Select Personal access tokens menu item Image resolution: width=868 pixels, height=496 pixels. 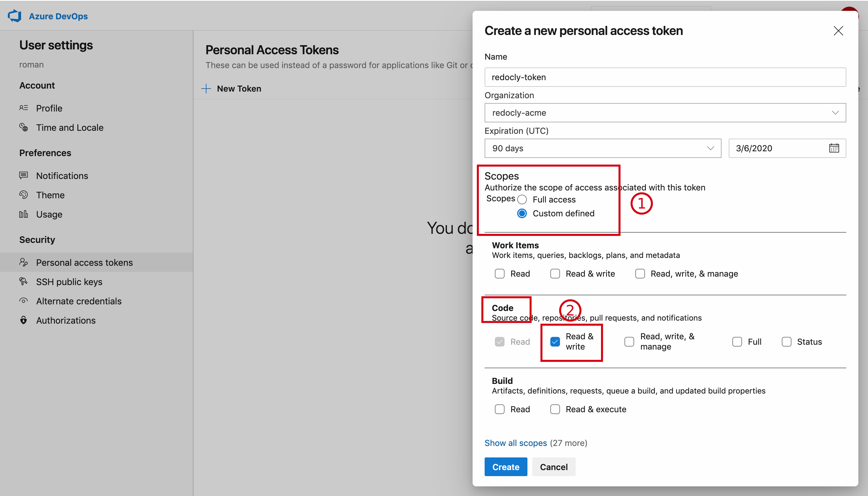96,262
